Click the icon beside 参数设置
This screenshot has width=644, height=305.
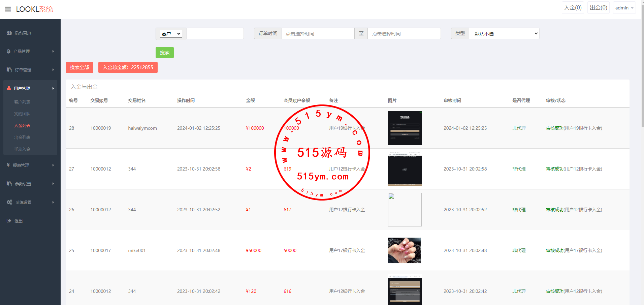[x=9, y=184]
